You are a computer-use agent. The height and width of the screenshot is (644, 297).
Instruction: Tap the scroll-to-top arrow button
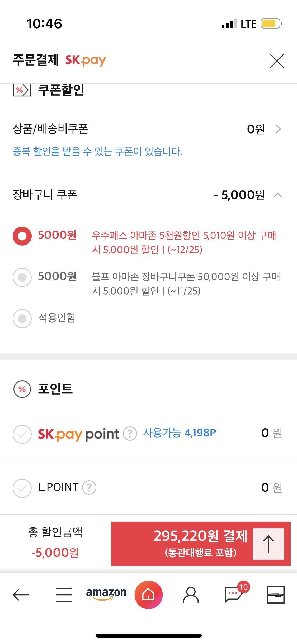pos(268,544)
